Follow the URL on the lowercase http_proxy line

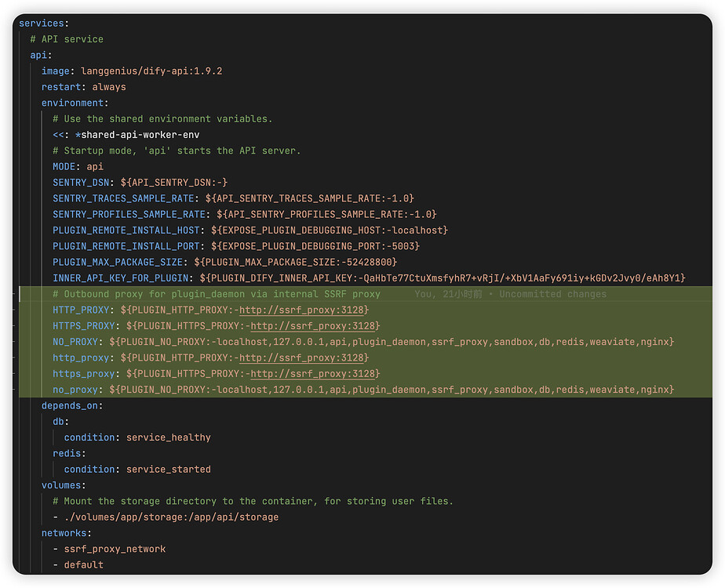pos(302,358)
